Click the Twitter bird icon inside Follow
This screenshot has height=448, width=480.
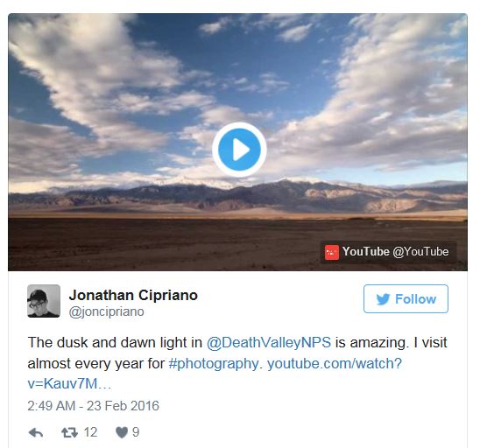pyautogui.click(x=383, y=299)
